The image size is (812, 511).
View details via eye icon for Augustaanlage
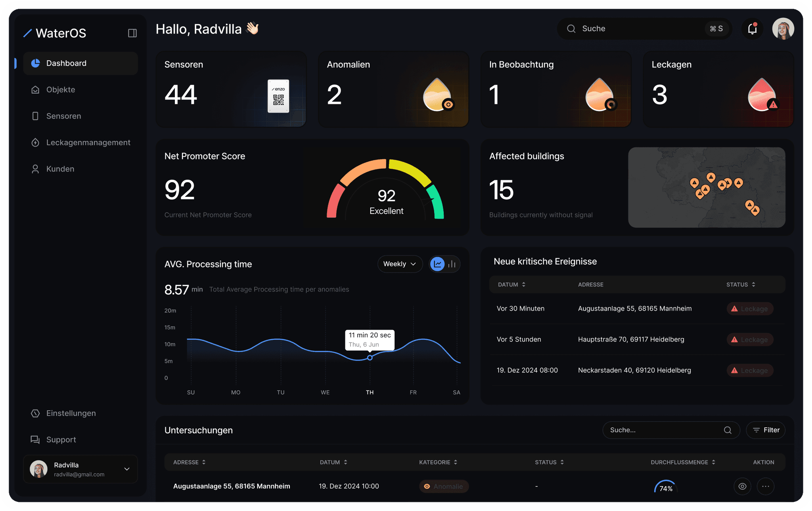[x=742, y=486]
